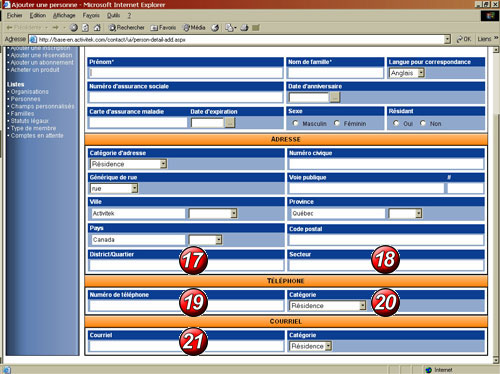Click the History toolbar icon
This screenshot has width=500, height=374.
tap(215, 28)
